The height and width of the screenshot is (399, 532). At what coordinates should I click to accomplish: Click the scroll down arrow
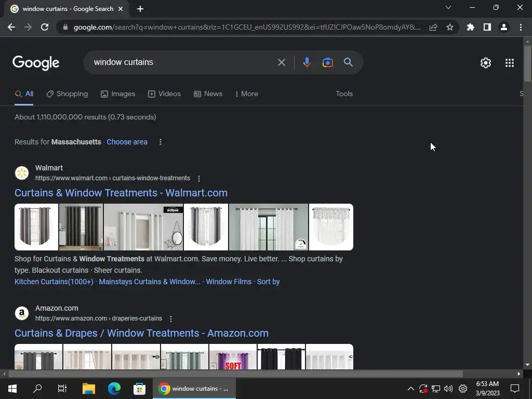coord(527,365)
